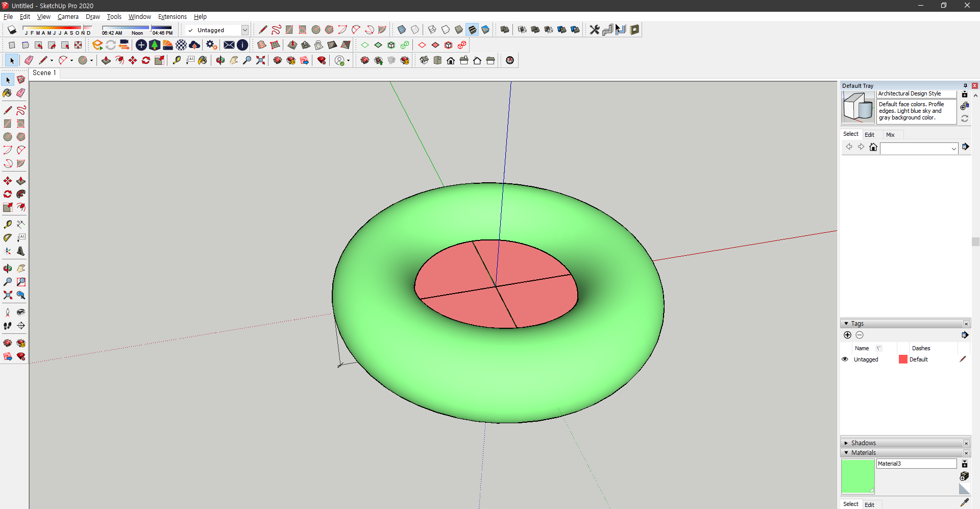Click the remove tag minus button

(x=860, y=335)
